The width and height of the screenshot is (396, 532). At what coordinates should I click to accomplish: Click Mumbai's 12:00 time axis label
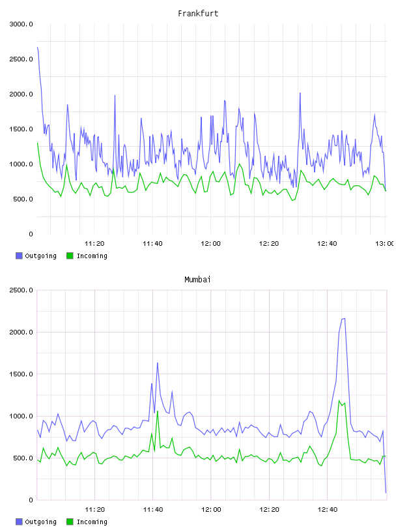211,510
